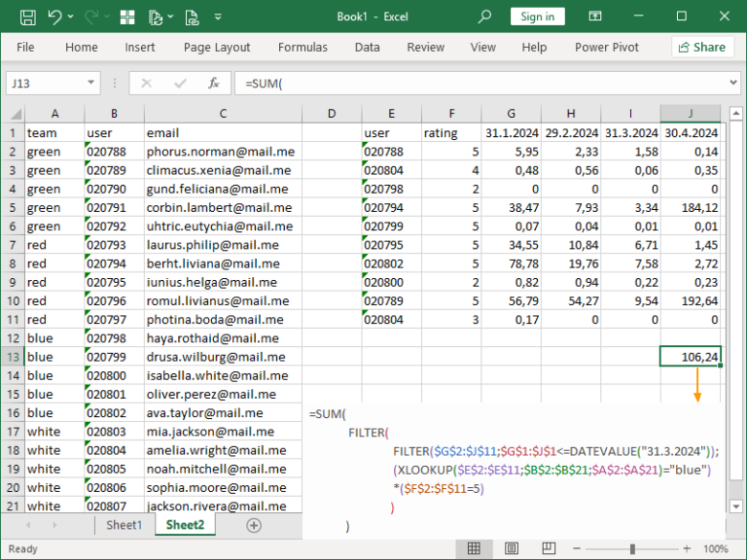This screenshot has width=747, height=560.
Task: Switch to Normal view icon in status bar
Action: click(x=474, y=548)
